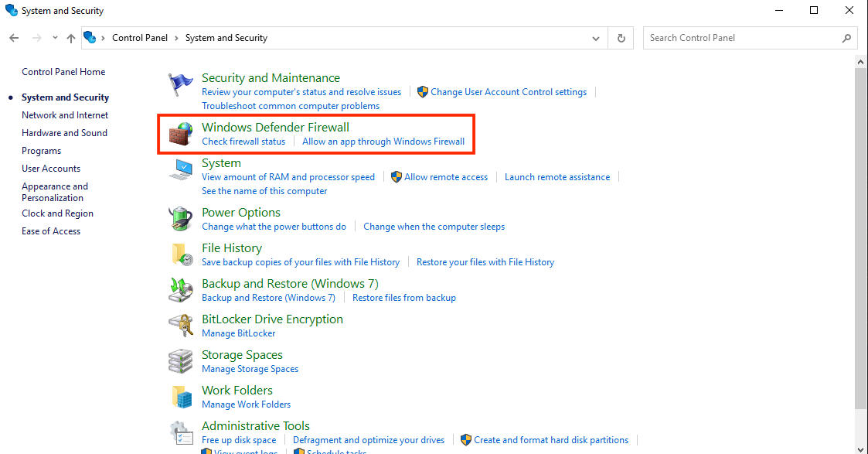Open the Storage Spaces heading
Screen dimensions: 868x454
tap(242, 355)
